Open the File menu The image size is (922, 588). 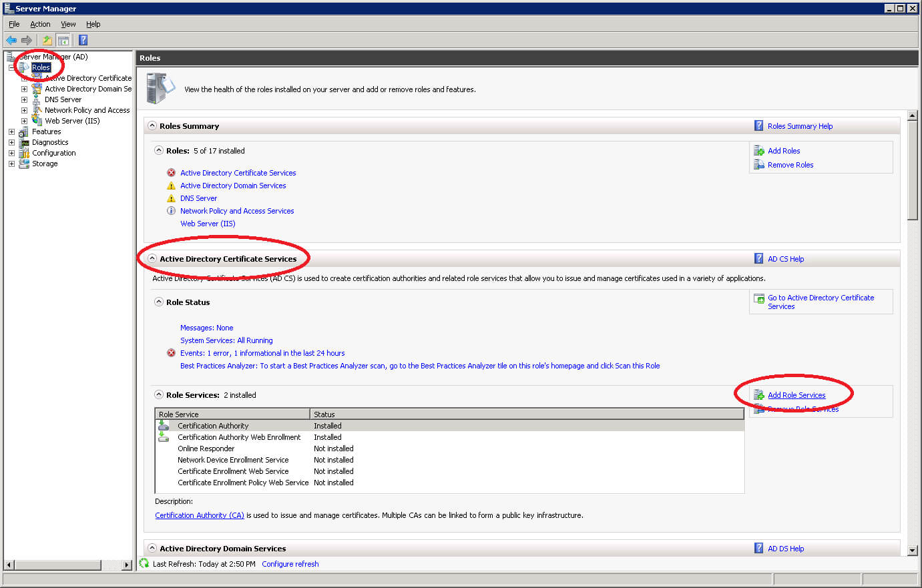14,24
